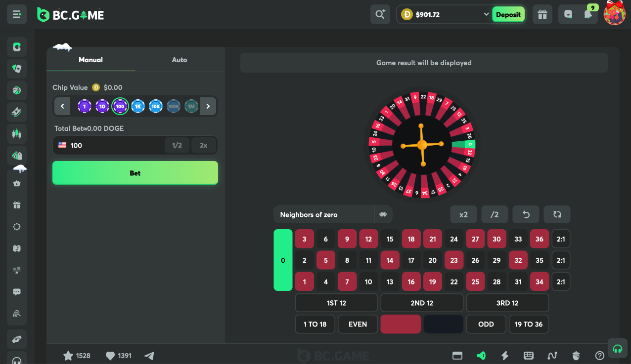Image resolution: width=631 pixels, height=364 pixels.
Task: Click the bet amount field showing 100
Action: click(109, 145)
